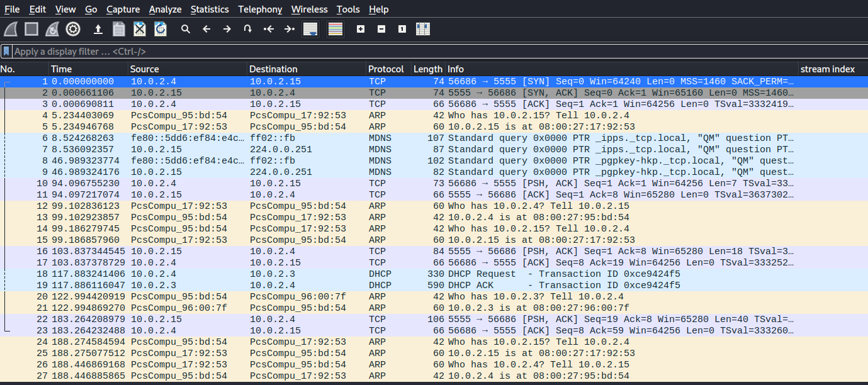Viewport: 868px width, 385px height.
Task: Select packet 18 DHCP Request row
Action: click(x=434, y=274)
